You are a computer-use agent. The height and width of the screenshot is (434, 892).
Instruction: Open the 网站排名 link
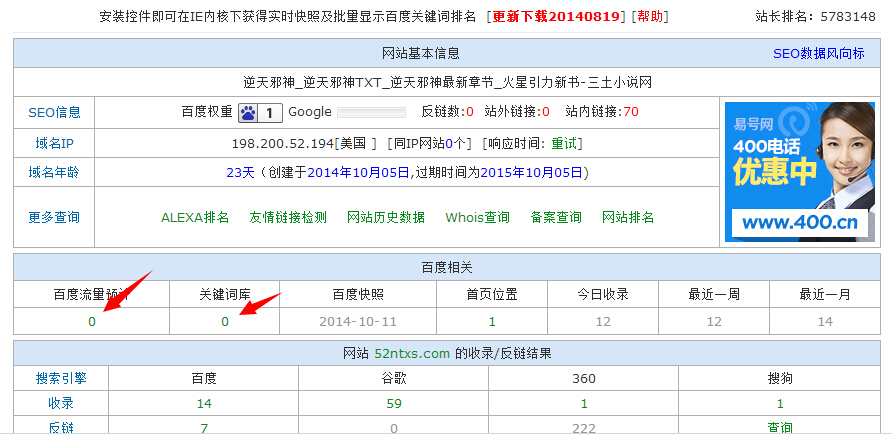tap(628, 217)
